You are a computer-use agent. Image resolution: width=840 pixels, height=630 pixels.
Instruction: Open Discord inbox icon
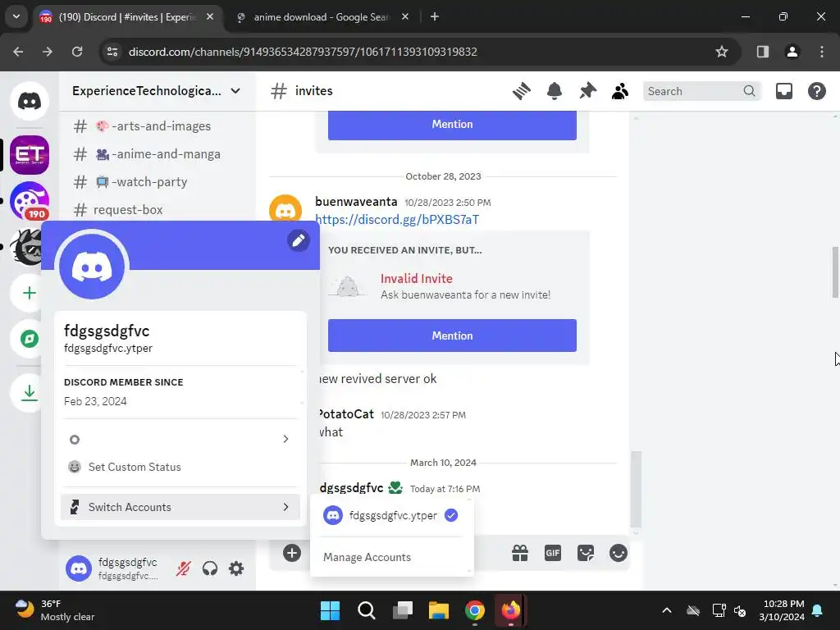point(783,91)
